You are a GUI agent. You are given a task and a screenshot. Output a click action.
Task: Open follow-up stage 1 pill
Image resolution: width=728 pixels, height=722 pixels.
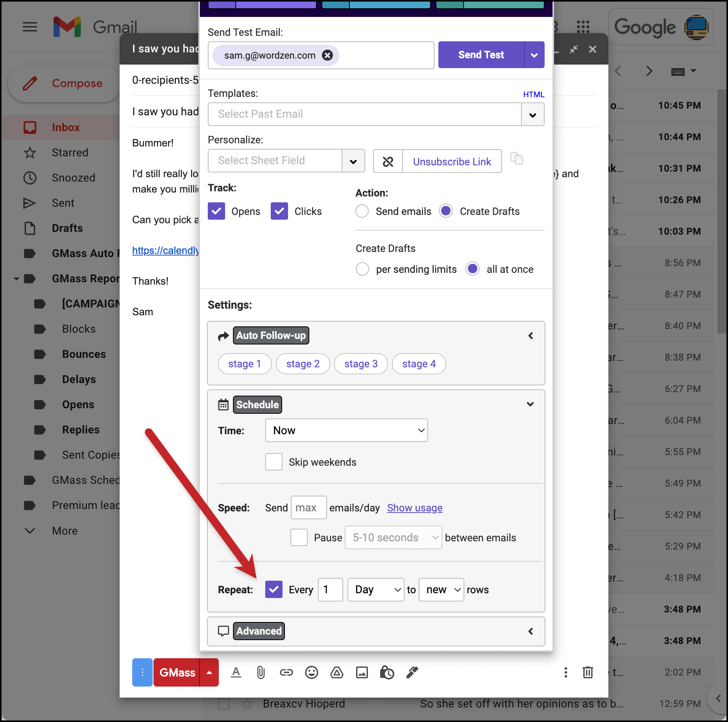pos(245,364)
